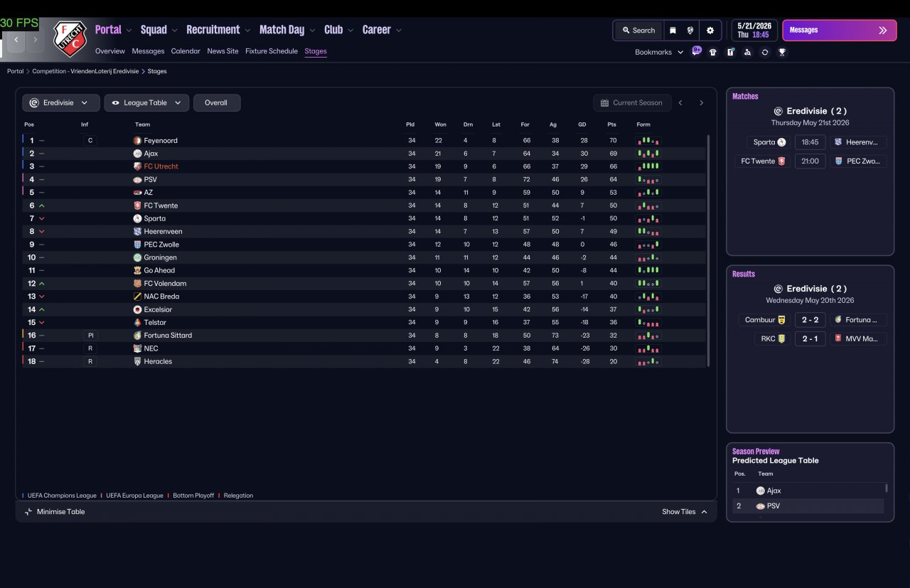Expand the Recruitment menu chevron
This screenshot has width=910, height=588.
(x=247, y=31)
